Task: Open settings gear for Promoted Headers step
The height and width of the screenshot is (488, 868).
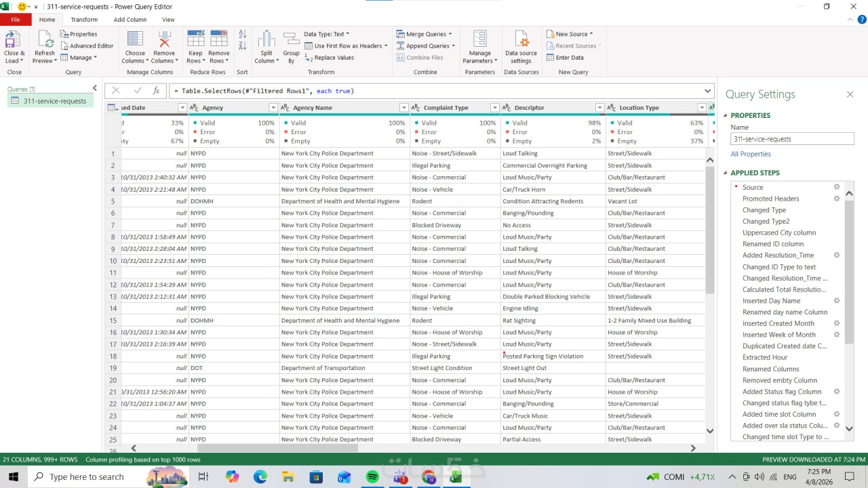Action: [837, 199]
